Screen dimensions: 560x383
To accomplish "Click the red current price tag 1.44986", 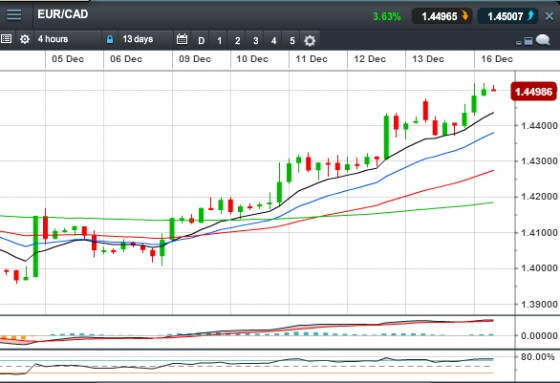I will coord(534,92).
